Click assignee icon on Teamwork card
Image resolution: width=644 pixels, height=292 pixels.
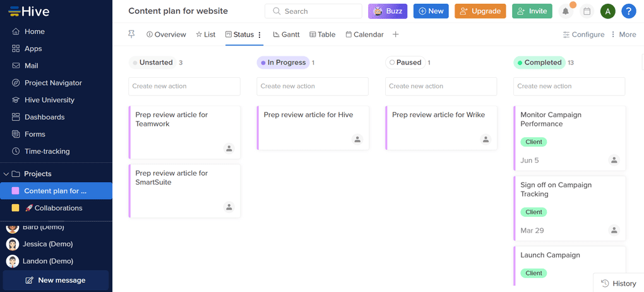click(229, 148)
